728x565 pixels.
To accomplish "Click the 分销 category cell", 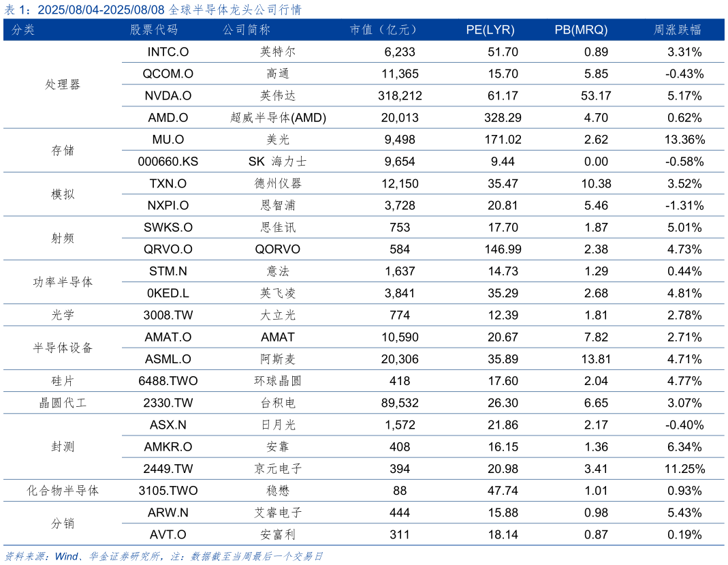I will 63,523.
